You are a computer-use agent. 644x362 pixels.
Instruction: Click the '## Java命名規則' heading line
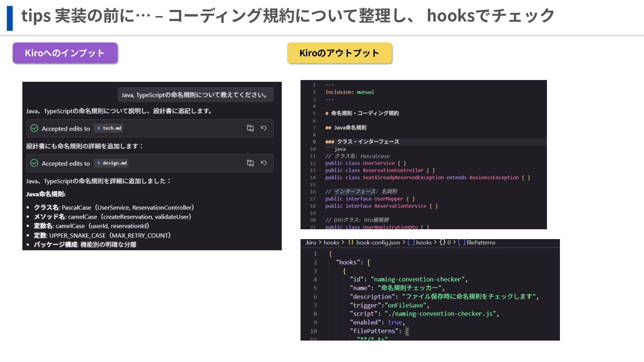(x=346, y=127)
